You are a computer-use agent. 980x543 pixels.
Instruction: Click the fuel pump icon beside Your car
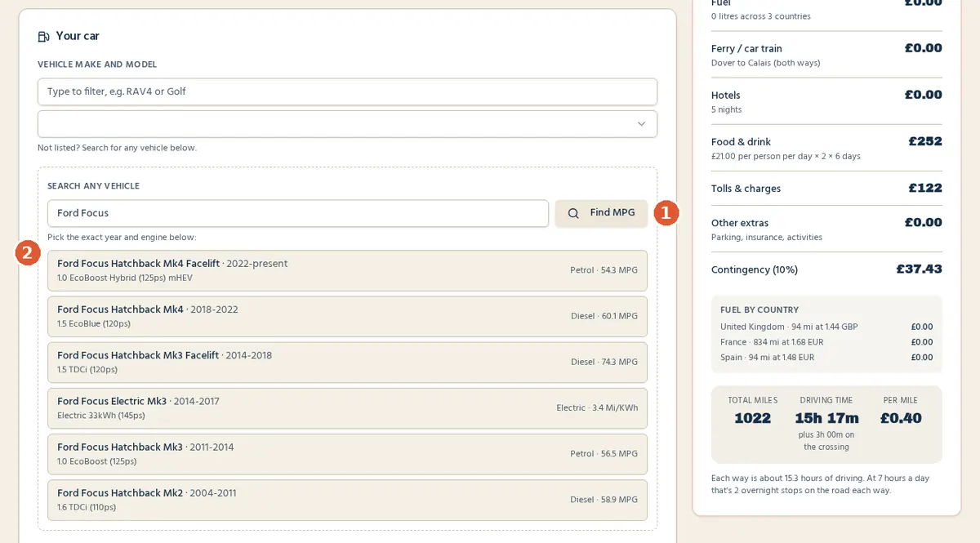43,37
